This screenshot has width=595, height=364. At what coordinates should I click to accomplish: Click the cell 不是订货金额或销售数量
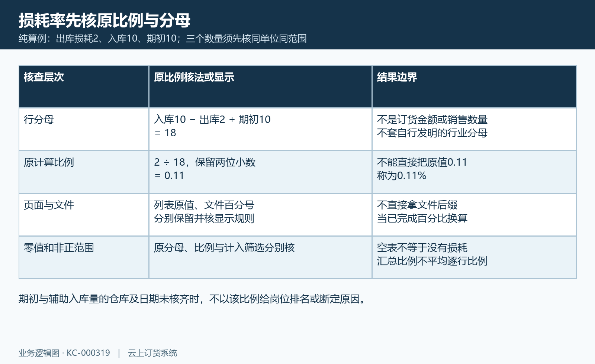pos(474,129)
